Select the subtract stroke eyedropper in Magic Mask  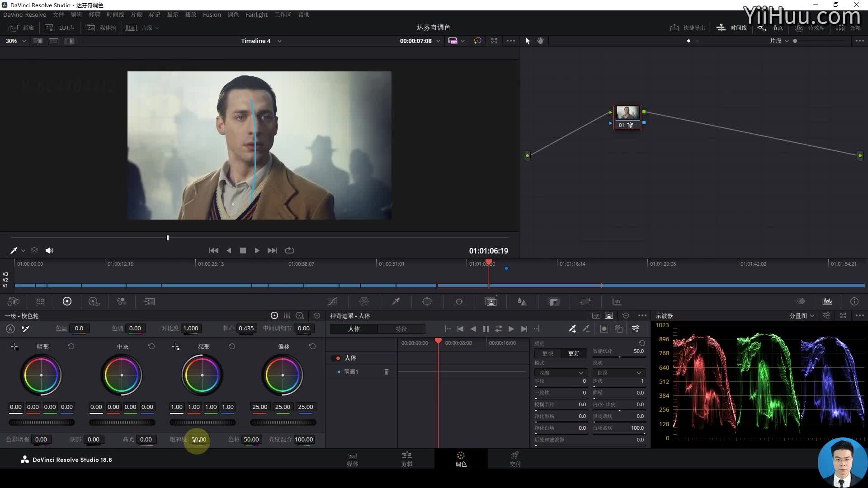point(586,329)
